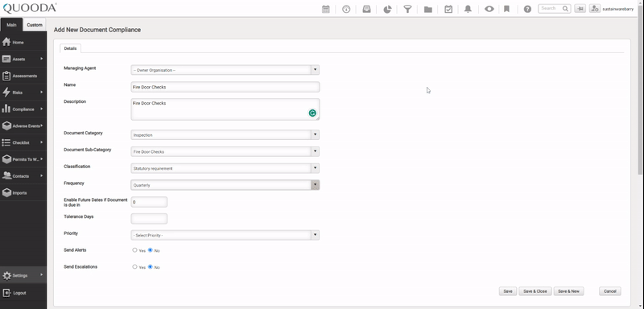This screenshot has width=644, height=309.
Task: Open Adverse Events in sidebar
Action: (x=23, y=126)
